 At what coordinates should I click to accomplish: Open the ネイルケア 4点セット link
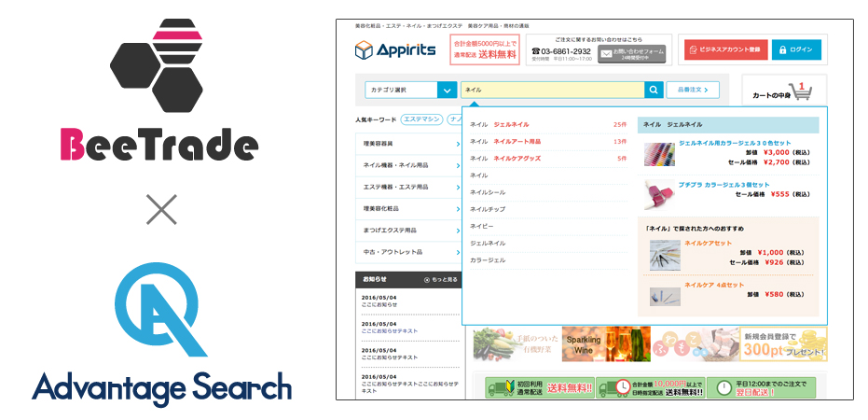[x=714, y=285]
